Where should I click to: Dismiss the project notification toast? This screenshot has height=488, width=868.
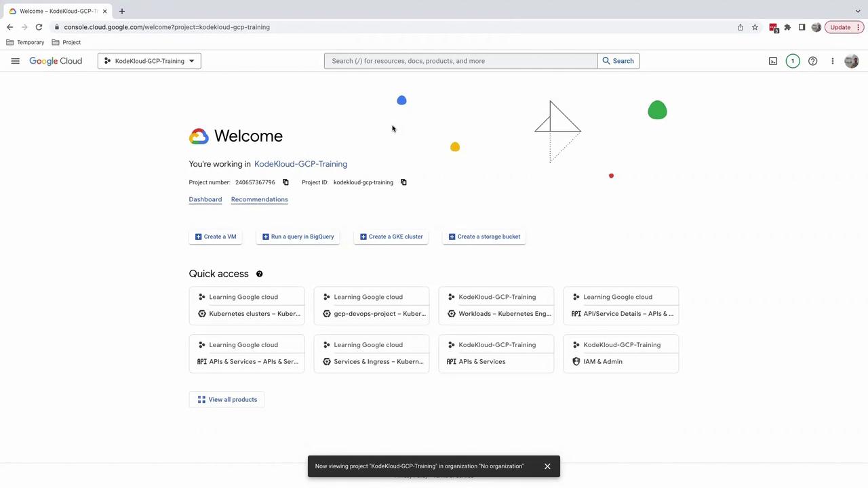point(547,466)
